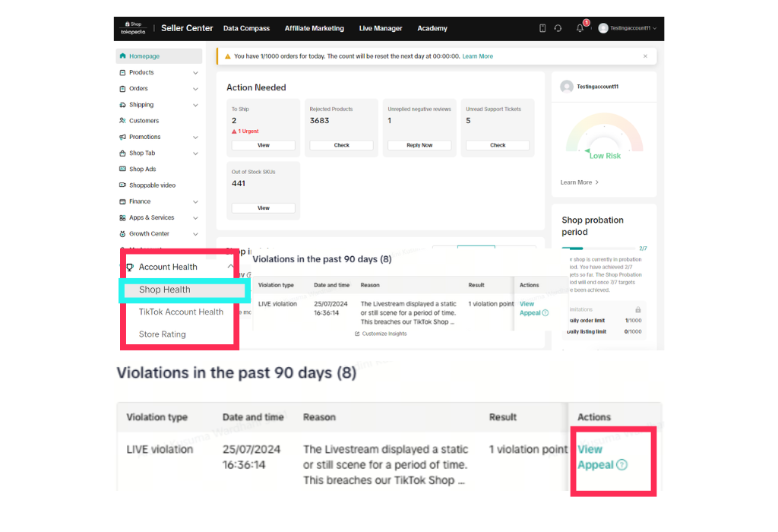Open the Testingaccount11 account dropdown

tap(627, 28)
